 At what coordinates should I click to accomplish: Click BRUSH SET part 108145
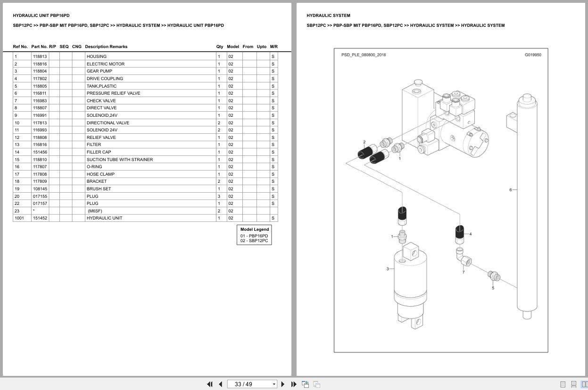pyautogui.click(x=40, y=189)
